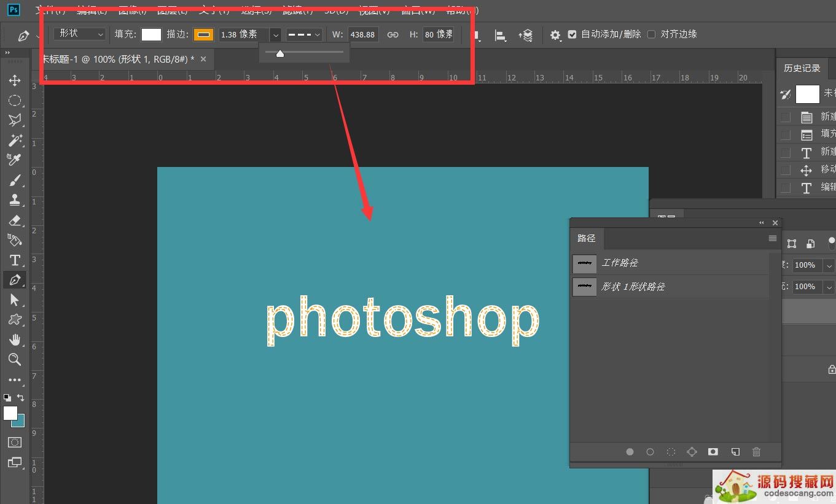Select the Pen tool in the toolbox
This screenshot has height=504, width=836.
point(15,280)
